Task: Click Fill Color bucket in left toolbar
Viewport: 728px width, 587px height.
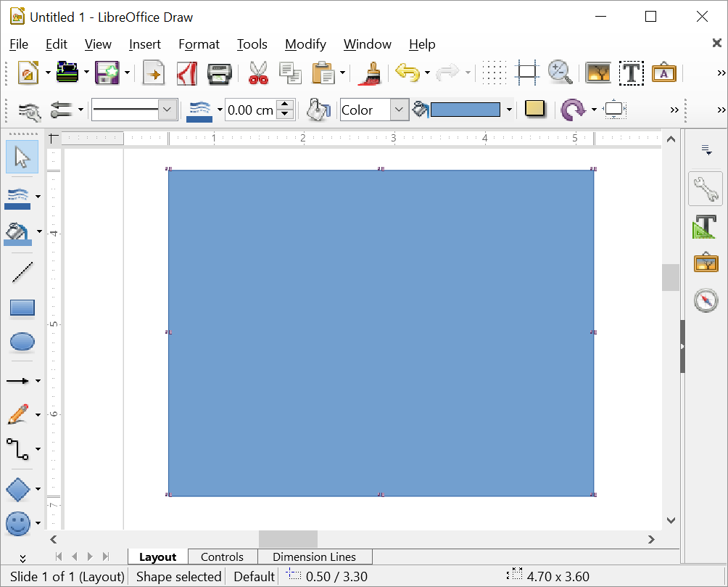Action: 17,234
